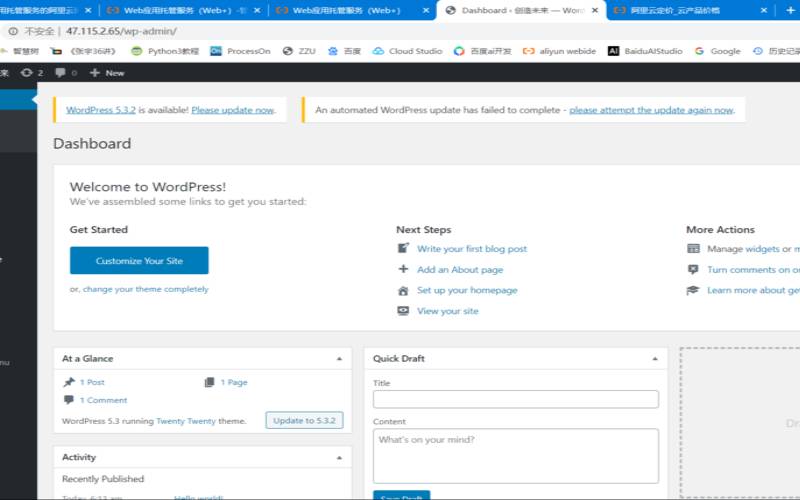Viewport: 800px width, 500px height.
Task: Click the Customize Your Site button
Action: [139, 261]
